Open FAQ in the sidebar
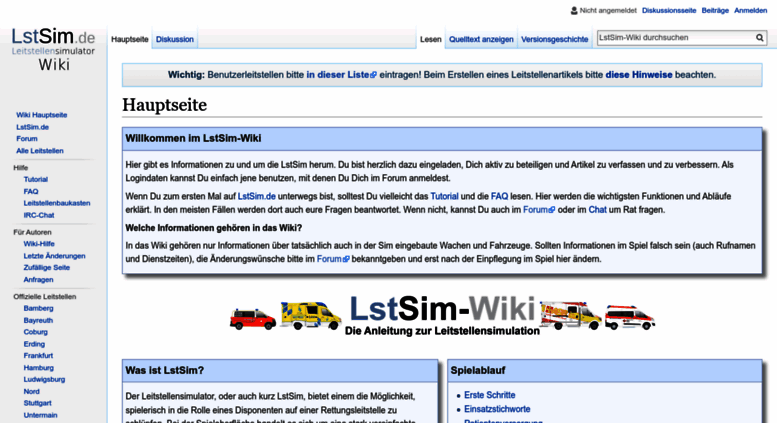The height and width of the screenshot is (423, 777). [x=31, y=191]
